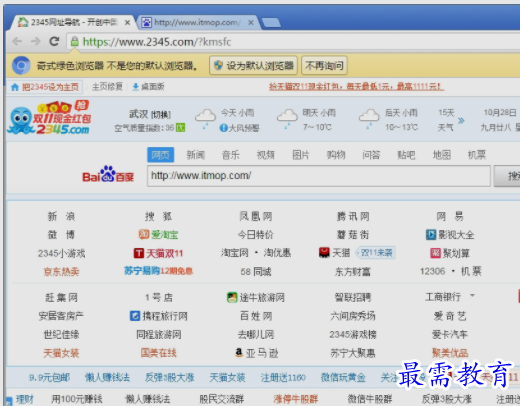520x406 pixels.
Task: Click the browser logo in infobar
Action: click(21, 65)
